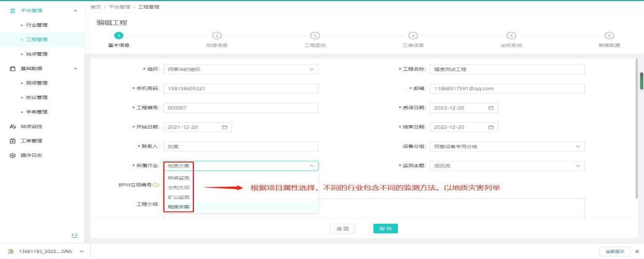Select 桥梁监测 from industry list
The width and height of the screenshot is (644, 259).
point(178,178)
